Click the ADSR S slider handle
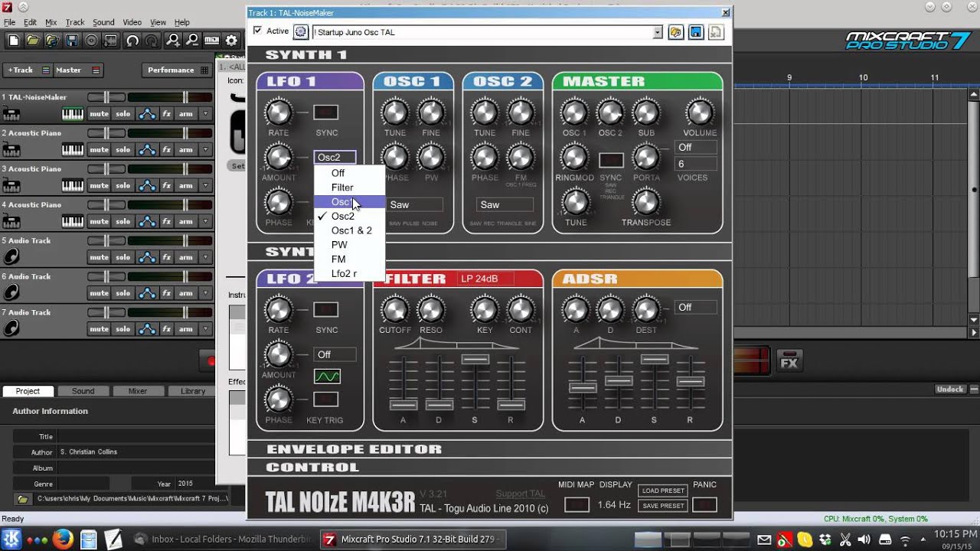 [654, 359]
